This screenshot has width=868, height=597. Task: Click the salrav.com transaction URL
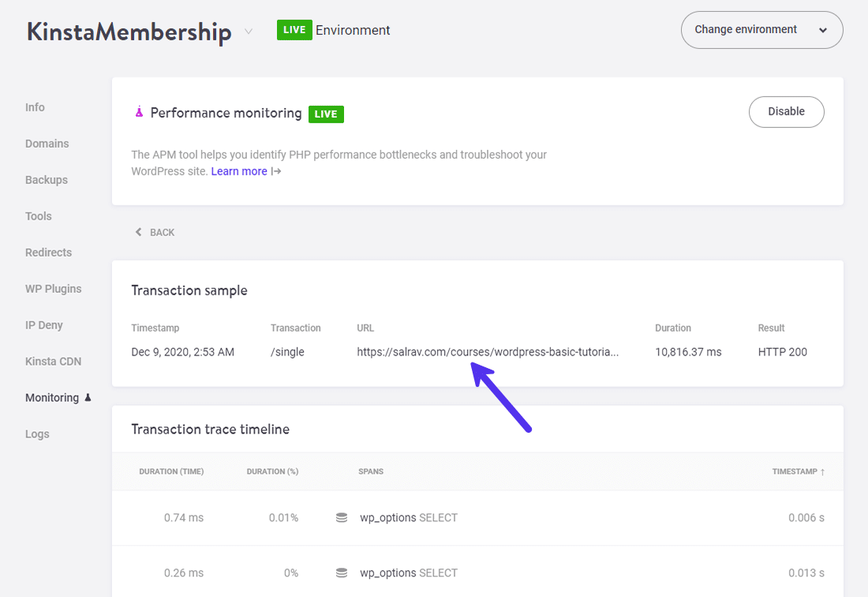[487, 352]
